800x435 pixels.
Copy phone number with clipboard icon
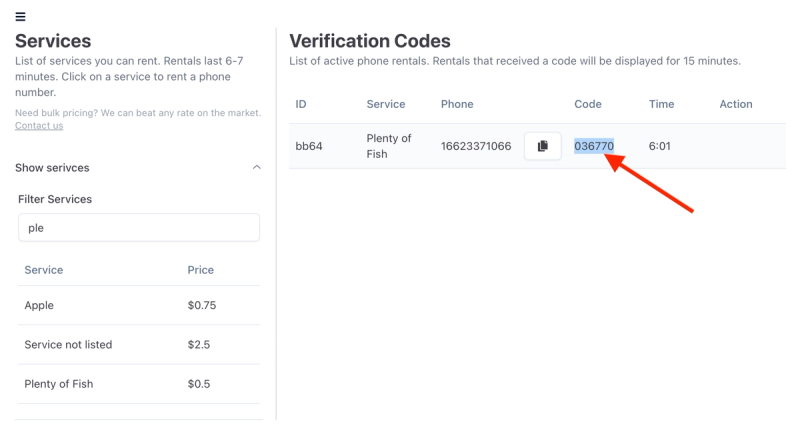542,146
